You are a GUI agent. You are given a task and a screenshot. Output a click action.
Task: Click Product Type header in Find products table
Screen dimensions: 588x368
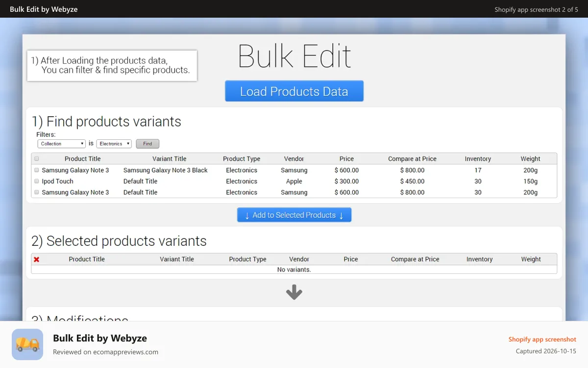[242, 158]
